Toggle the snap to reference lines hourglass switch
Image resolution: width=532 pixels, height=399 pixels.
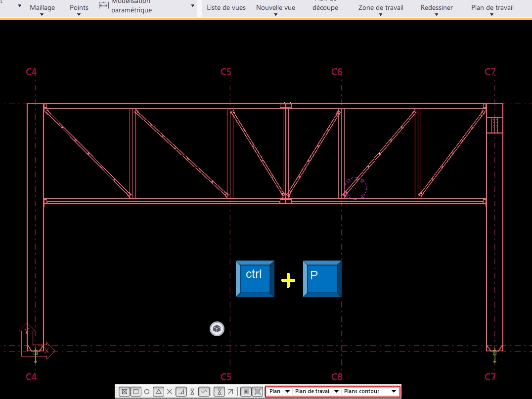click(x=220, y=392)
